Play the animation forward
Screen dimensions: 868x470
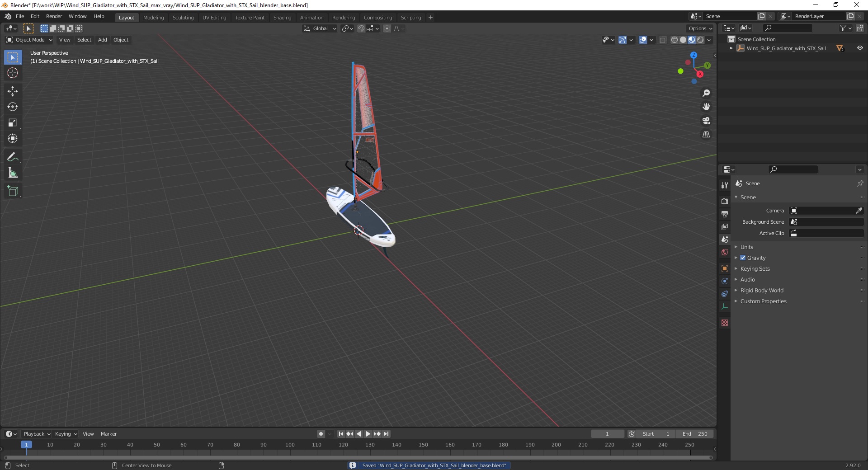[x=368, y=434]
